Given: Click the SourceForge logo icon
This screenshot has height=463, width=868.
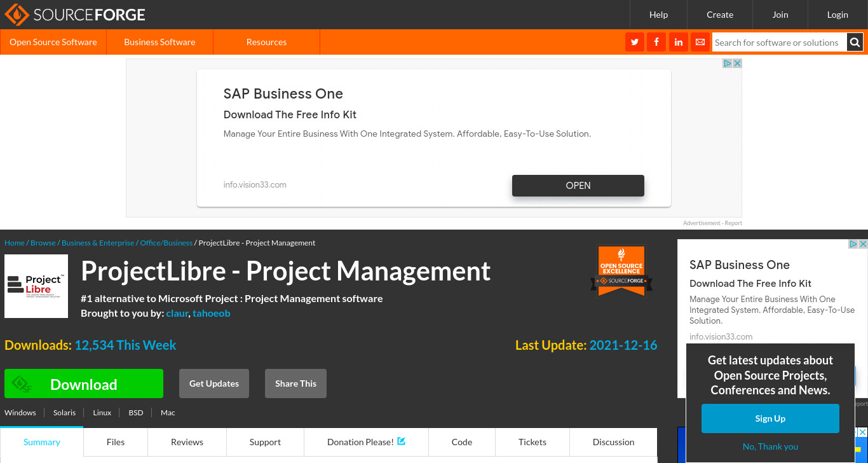Looking at the screenshot, I should [17, 14].
